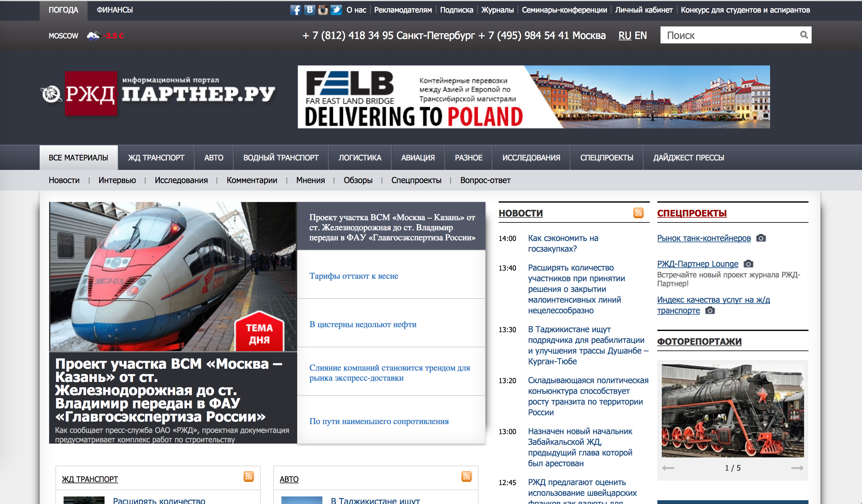Go to previous photo report slide
The image size is (862, 504).
click(668, 468)
